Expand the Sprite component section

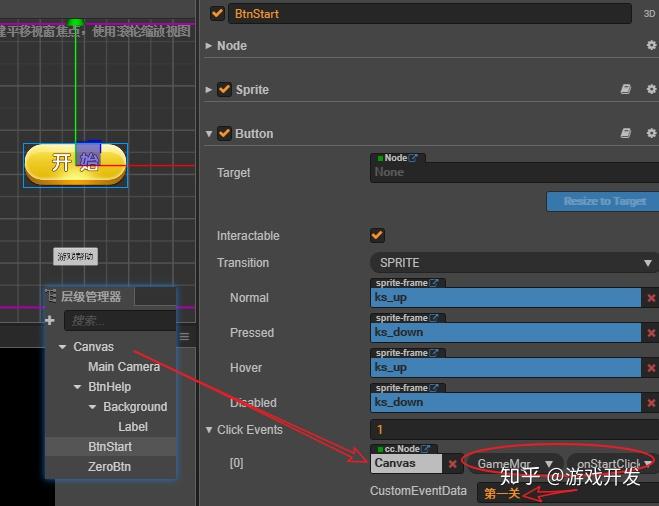pyautogui.click(x=208, y=89)
